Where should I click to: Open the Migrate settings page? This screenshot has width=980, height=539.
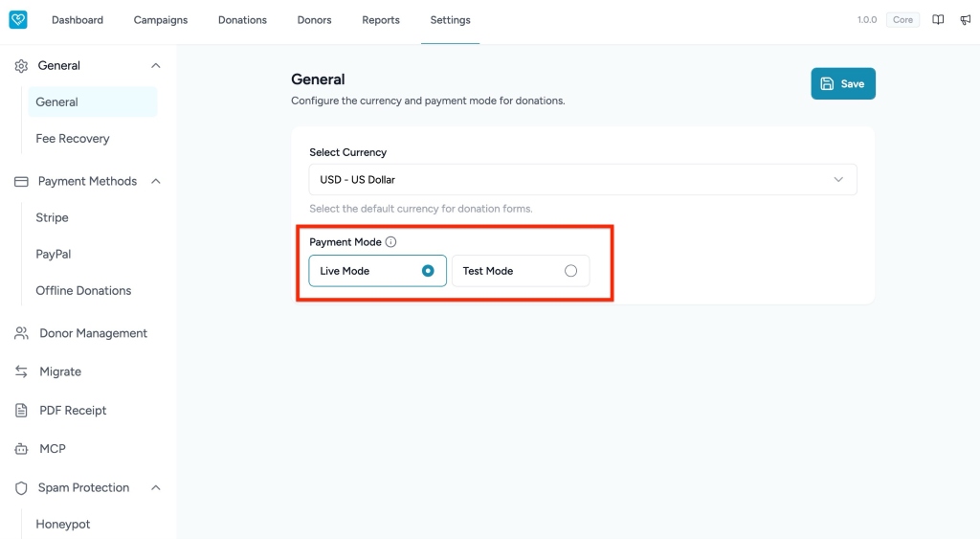point(60,372)
